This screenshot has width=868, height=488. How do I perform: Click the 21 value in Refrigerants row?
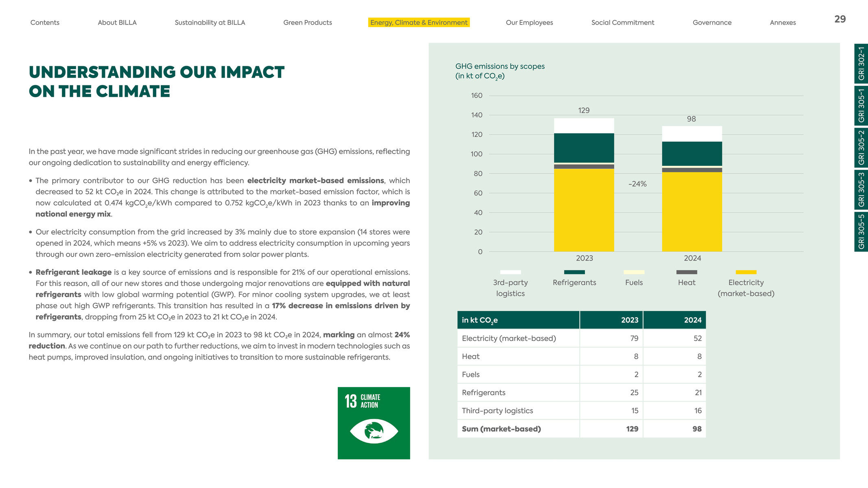click(698, 393)
